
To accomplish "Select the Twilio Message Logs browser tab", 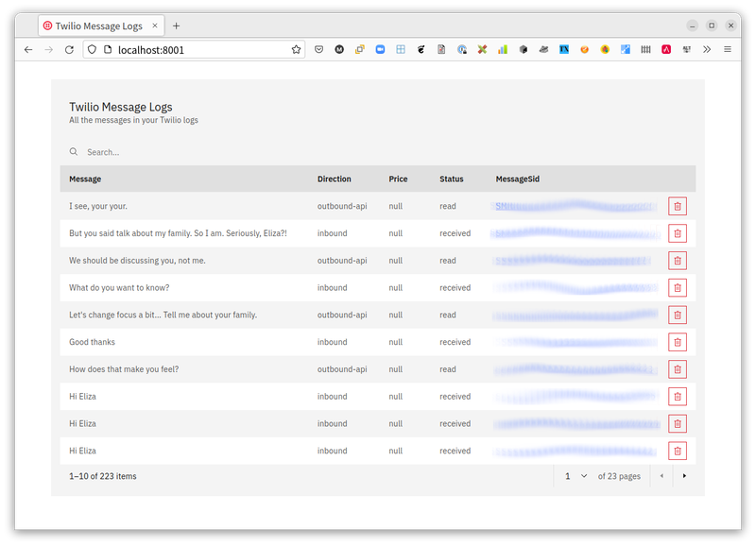I will tap(101, 26).
